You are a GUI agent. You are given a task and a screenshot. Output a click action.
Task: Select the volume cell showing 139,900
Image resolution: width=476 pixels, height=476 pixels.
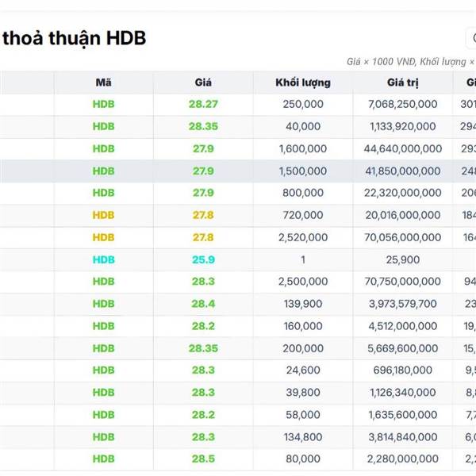click(303, 304)
